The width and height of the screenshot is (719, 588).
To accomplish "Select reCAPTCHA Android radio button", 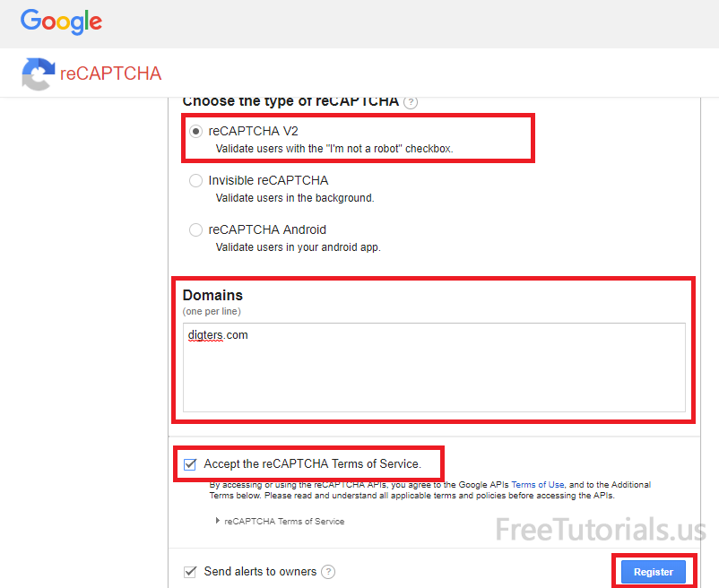I will tap(195, 230).
